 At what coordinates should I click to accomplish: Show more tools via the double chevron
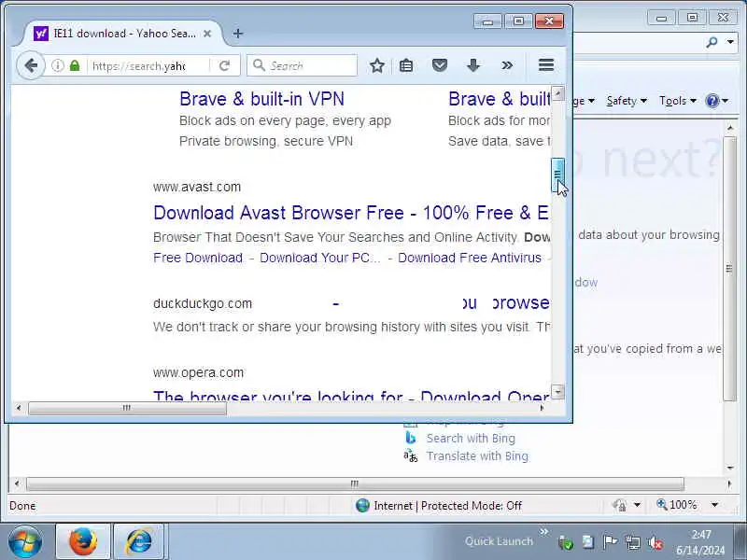(x=507, y=65)
